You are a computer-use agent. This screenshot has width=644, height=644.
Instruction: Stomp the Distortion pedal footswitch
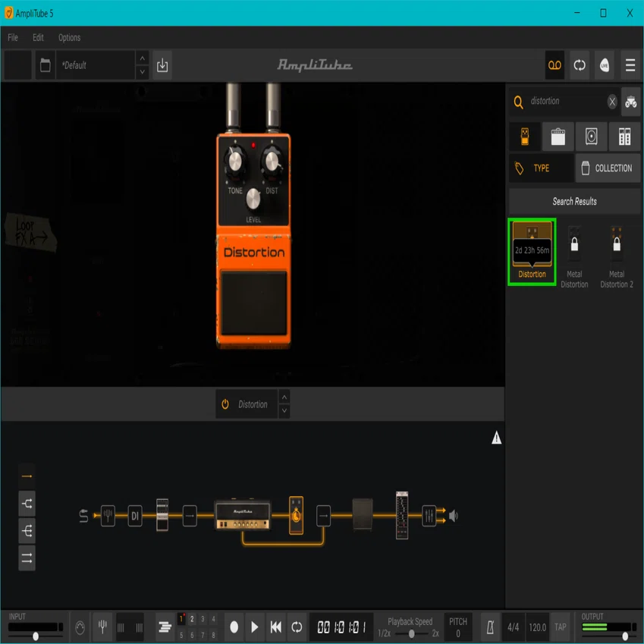tap(254, 303)
